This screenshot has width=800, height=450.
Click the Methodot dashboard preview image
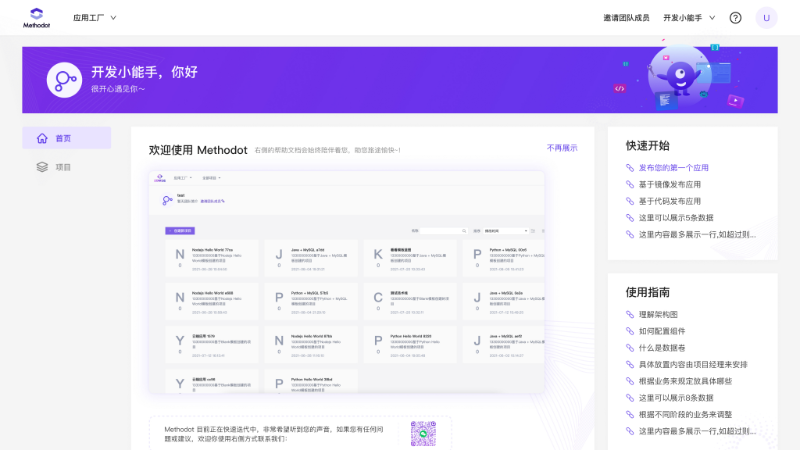348,283
